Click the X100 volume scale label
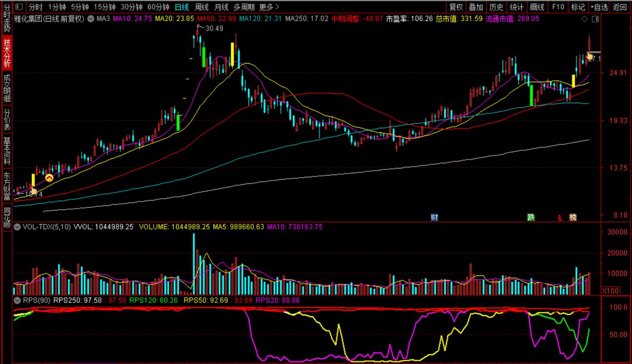The image size is (632, 364). tap(610, 290)
